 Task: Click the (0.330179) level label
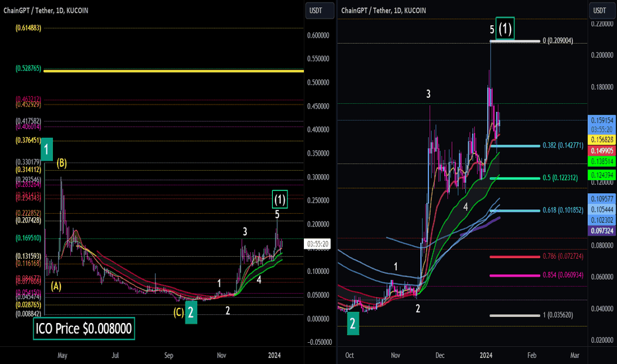[x=28, y=162]
